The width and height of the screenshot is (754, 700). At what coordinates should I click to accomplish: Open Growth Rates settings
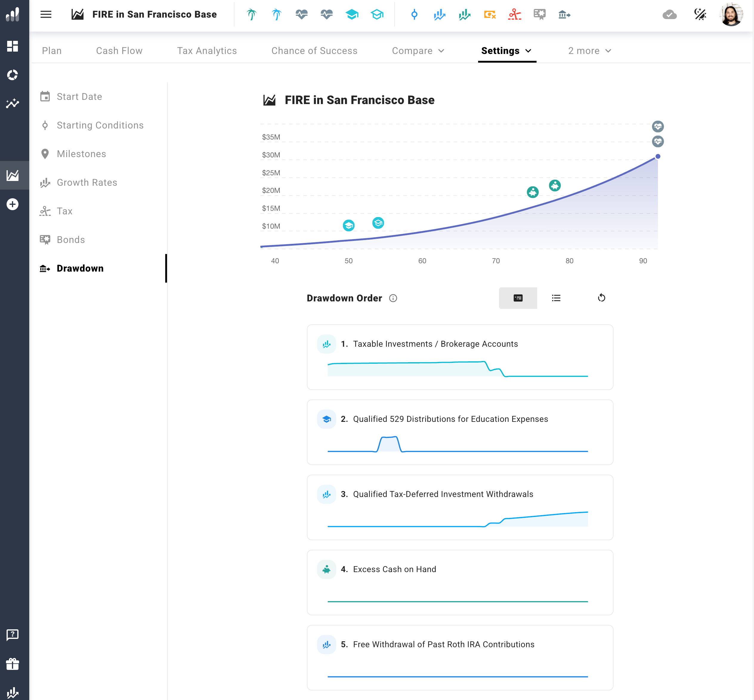click(87, 182)
